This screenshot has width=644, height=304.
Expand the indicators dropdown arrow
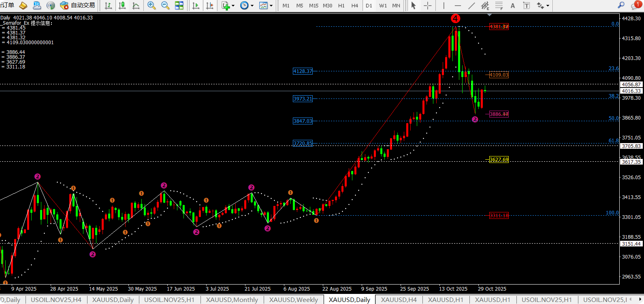pyautogui.click(x=233, y=6)
